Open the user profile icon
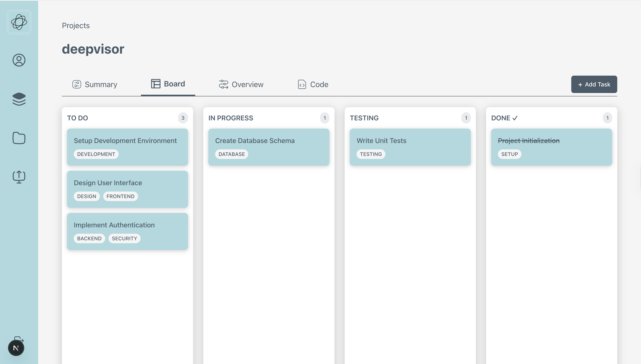The height and width of the screenshot is (364, 641). click(19, 60)
